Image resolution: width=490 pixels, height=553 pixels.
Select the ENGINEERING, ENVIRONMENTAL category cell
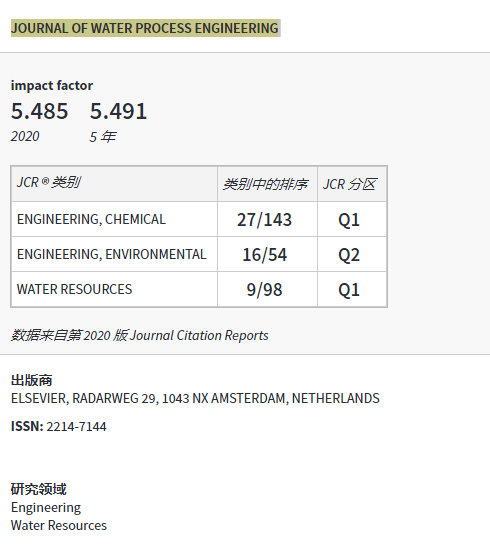pos(114,254)
